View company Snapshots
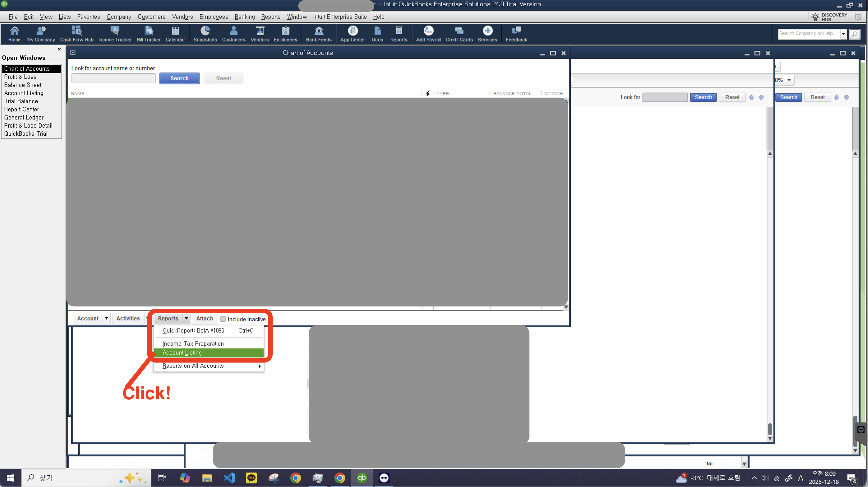868x487 pixels. [x=205, y=34]
